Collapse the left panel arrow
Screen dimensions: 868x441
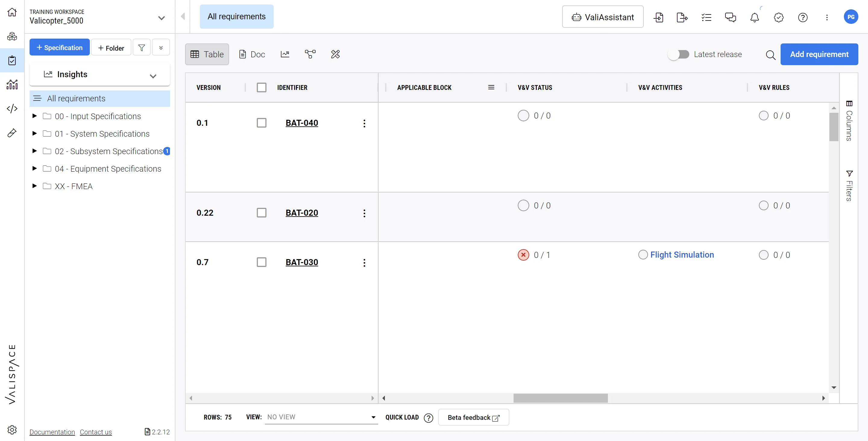pos(183,16)
